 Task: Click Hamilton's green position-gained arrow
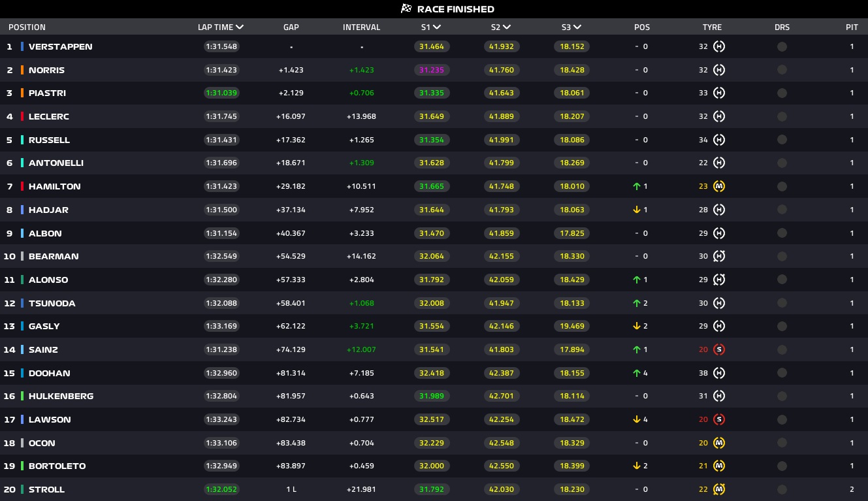point(636,186)
